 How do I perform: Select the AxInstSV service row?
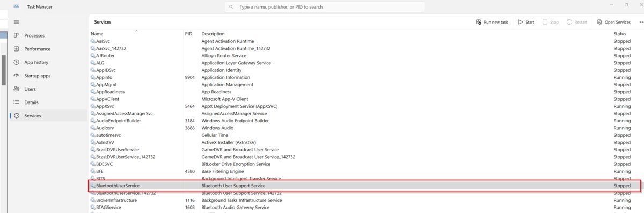(x=367, y=142)
